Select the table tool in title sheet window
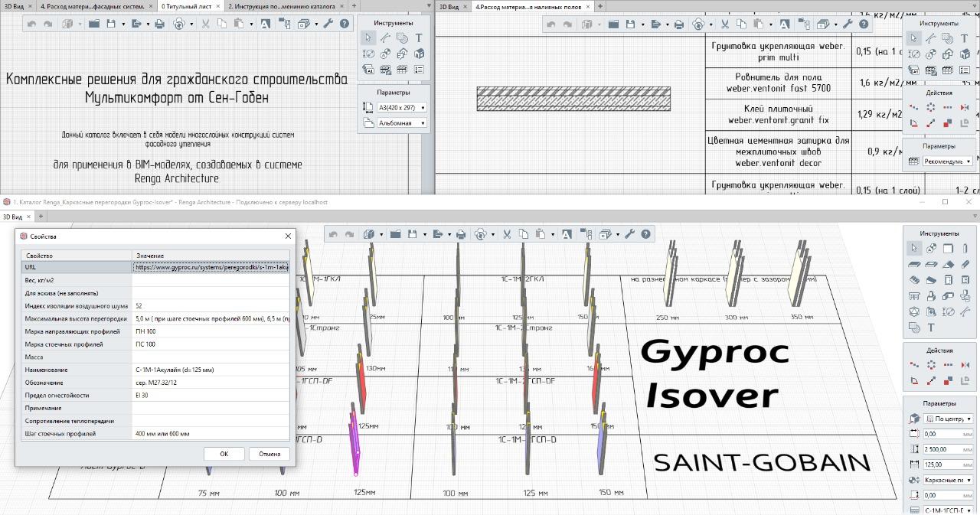The height and width of the screenshot is (515, 980). 402,70
